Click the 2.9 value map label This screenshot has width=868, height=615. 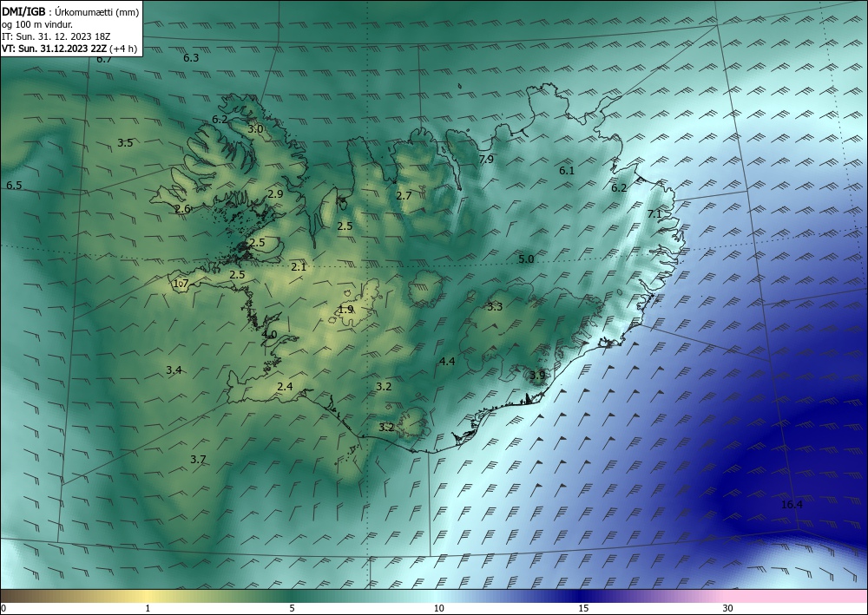(275, 193)
